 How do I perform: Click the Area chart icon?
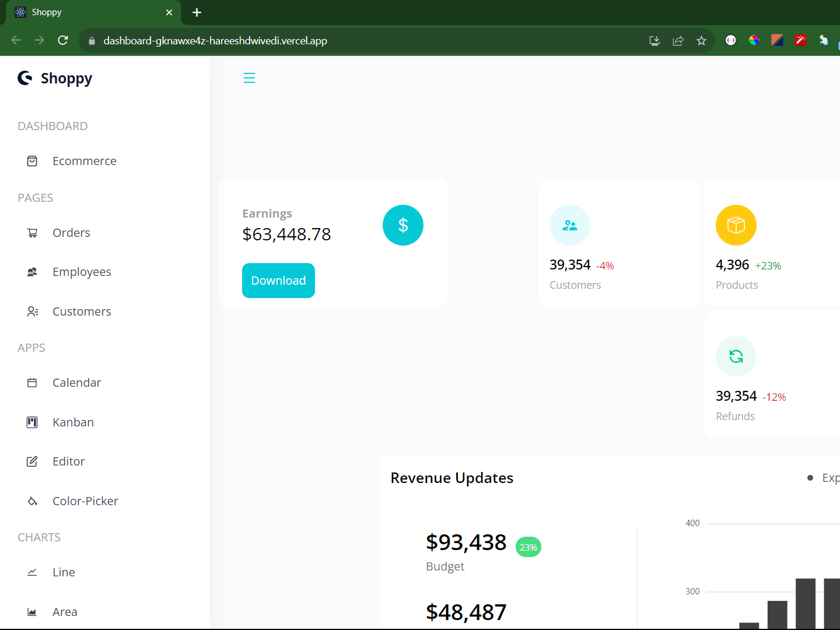coord(32,612)
